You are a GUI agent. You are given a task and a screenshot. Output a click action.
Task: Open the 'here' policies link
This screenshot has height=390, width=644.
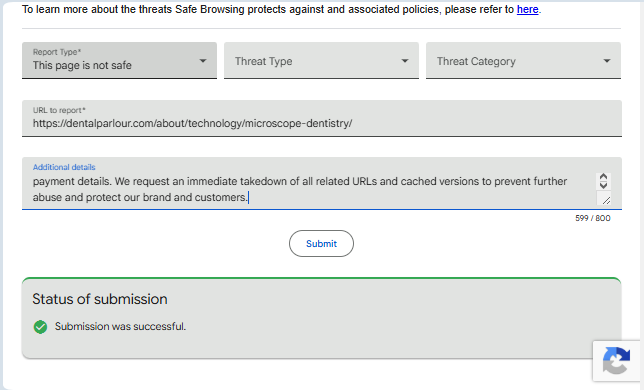[x=527, y=9]
